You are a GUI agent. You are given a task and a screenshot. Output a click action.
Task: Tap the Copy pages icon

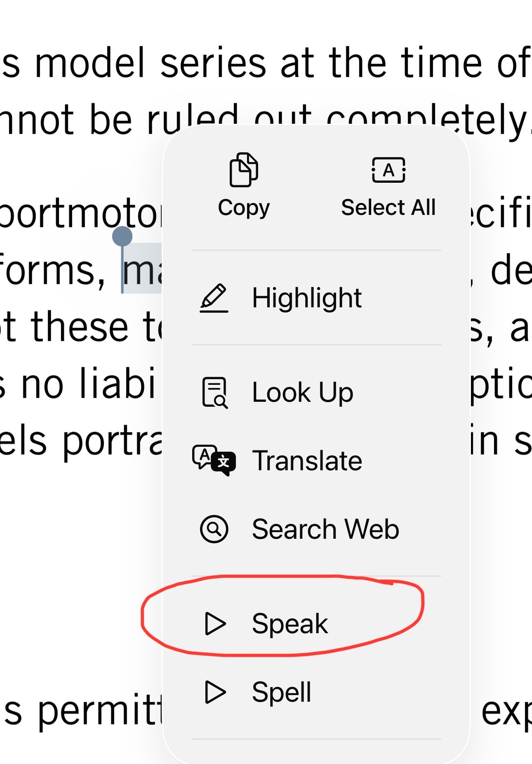[x=244, y=170]
